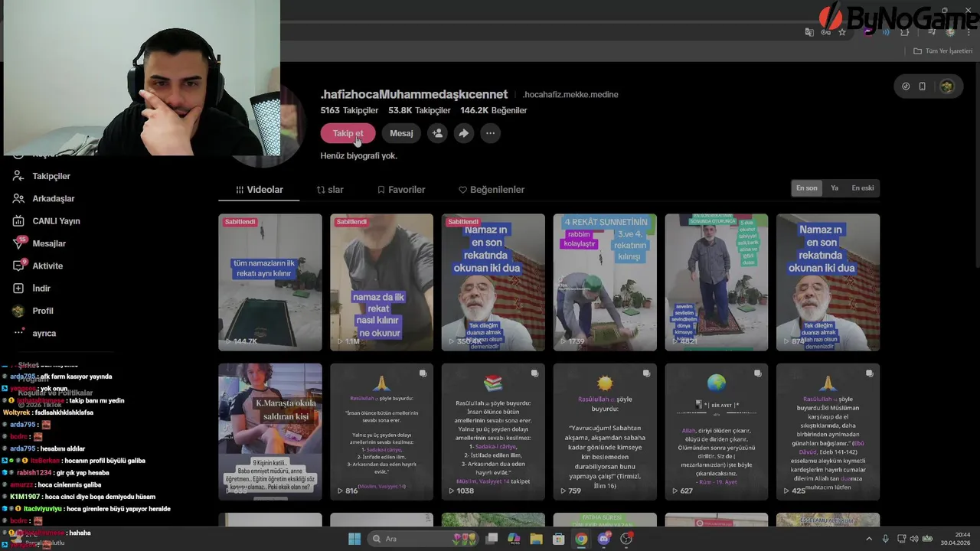980x551 pixels.
Task: Select the En son sort option
Action: pos(806,188)
